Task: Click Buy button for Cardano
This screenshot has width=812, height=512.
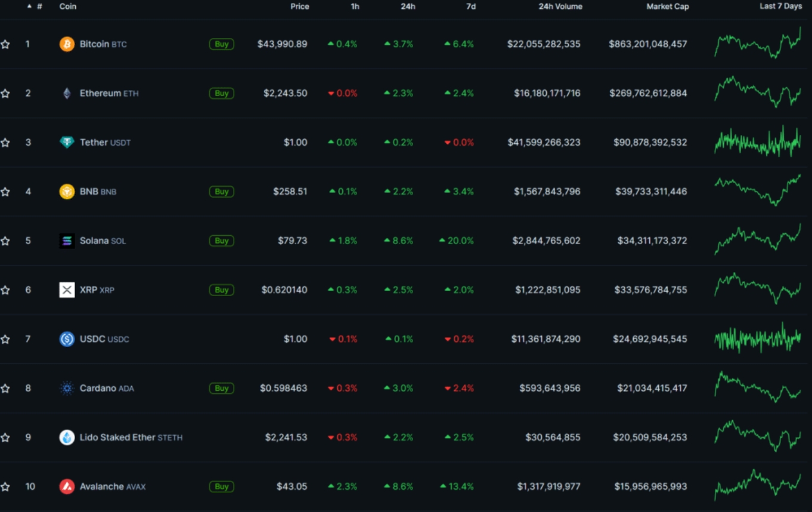Action: [221, 388]
